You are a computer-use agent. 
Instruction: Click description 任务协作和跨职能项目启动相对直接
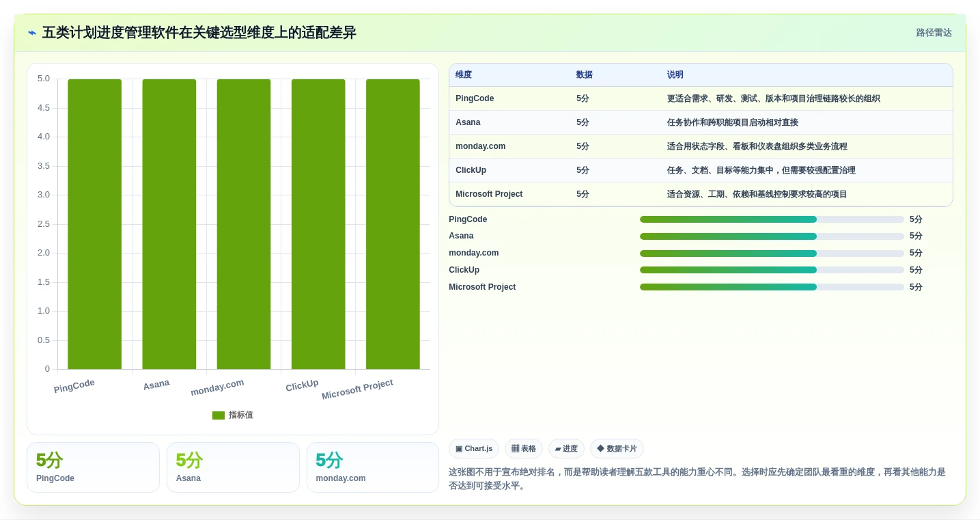[733, 122]
